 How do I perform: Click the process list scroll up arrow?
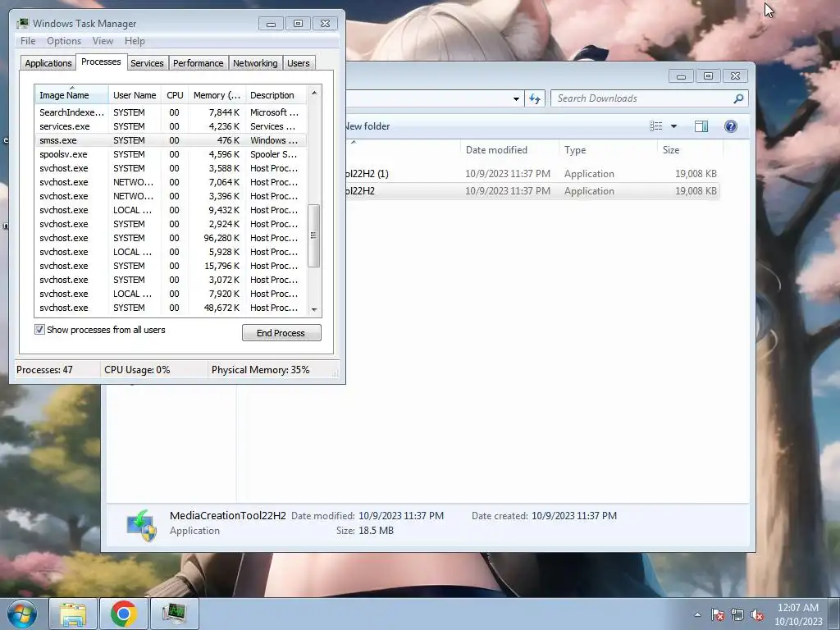point(314,93)
